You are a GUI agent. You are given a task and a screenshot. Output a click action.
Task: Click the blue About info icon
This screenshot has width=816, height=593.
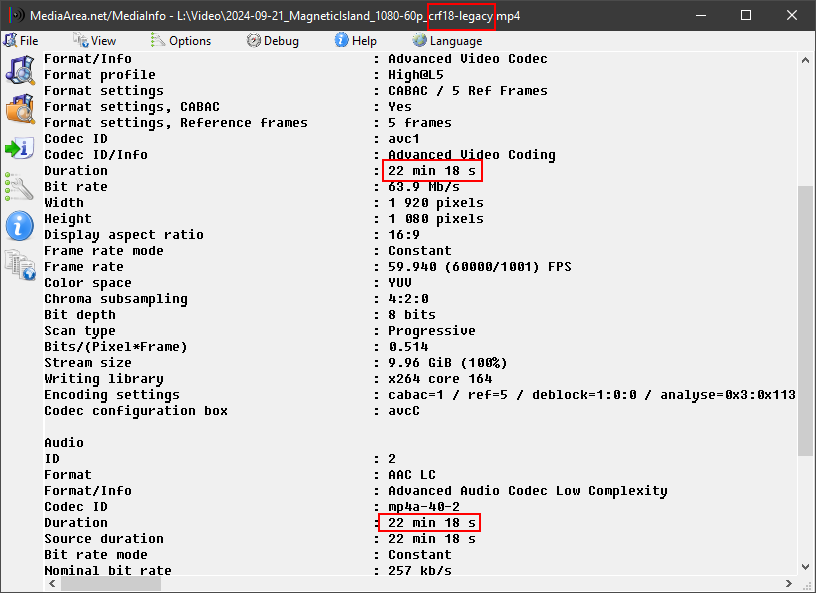point(19,225)
